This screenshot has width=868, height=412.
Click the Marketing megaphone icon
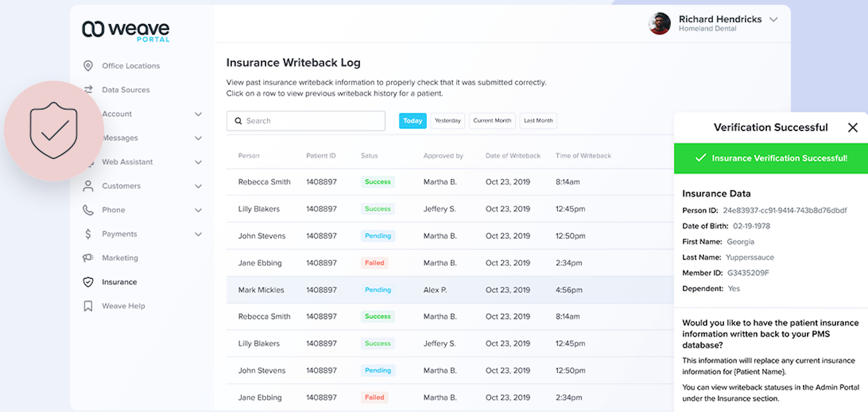click(x=88, y=258)
